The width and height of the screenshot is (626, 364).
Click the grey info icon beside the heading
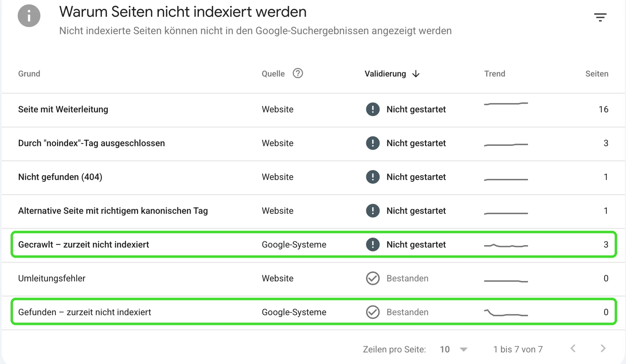[29, 16]
